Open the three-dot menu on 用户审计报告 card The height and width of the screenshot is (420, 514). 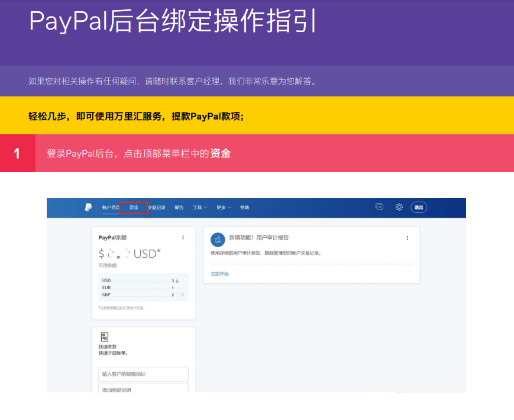tap(407, 238)
